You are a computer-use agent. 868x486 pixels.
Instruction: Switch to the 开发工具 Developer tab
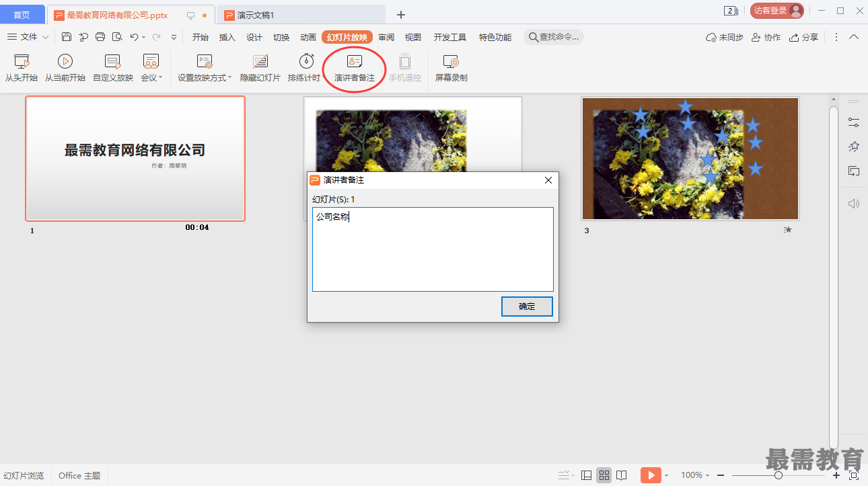click(x=450, y=37)
